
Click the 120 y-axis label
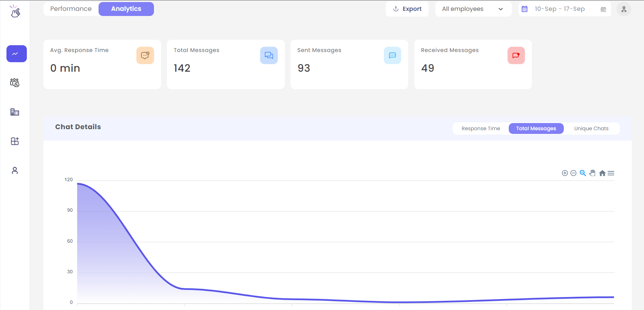coord(69,179)
